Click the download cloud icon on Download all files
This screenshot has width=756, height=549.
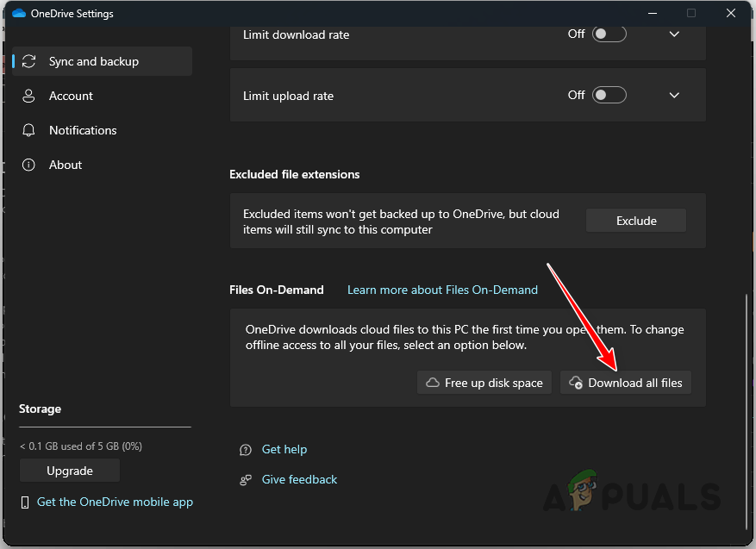click(576, 382)
